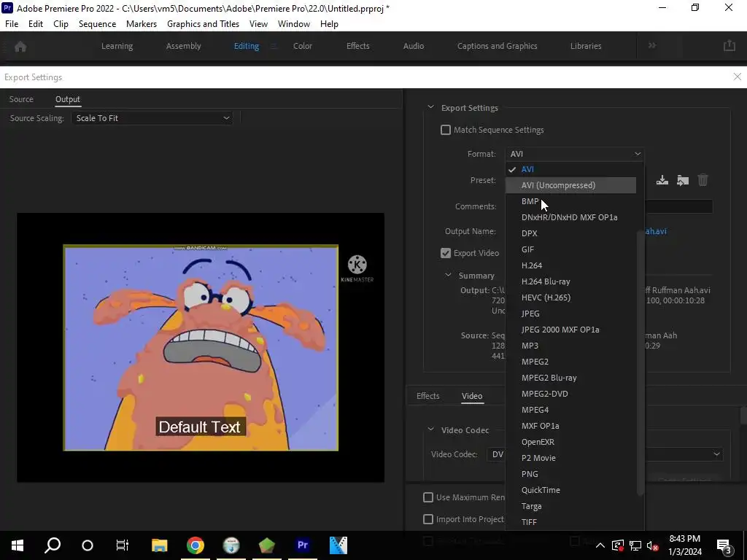Image resolution: width=747 pixels, height=560 pixels.
Task: Enable Import Into Project checkbox
Action: [428, 519]
